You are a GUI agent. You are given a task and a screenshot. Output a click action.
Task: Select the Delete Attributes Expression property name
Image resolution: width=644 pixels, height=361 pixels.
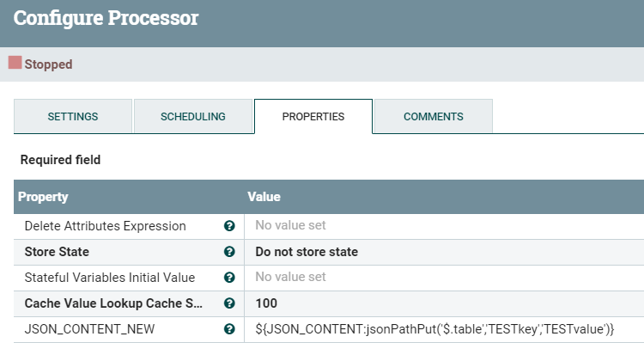point(105,226)
